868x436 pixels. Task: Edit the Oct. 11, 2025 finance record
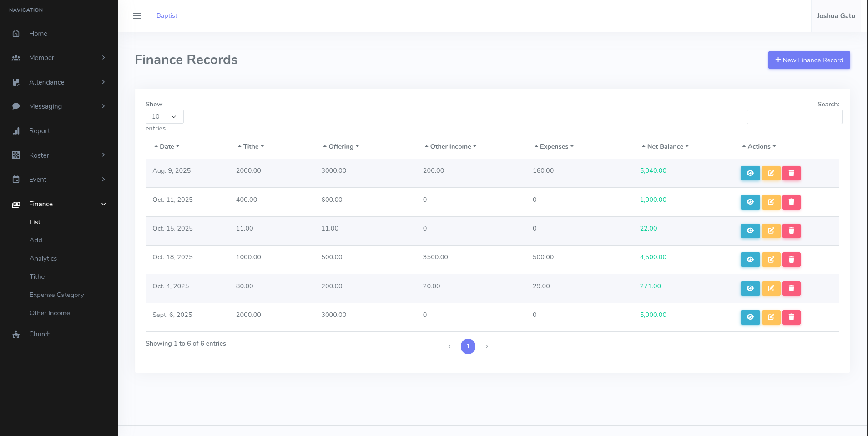tap(771, 202)
